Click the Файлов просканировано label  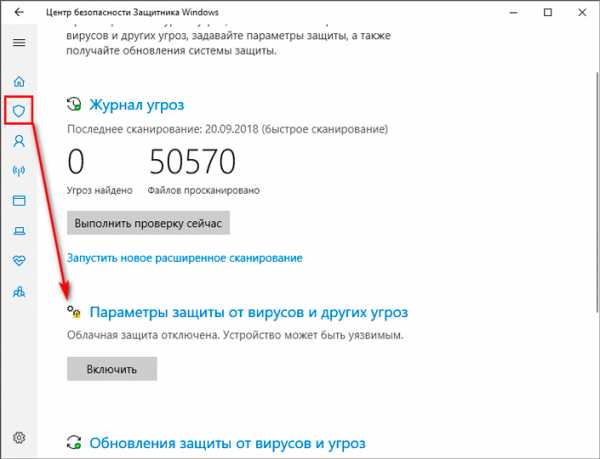pyautogui.click(x=204, y=190)
